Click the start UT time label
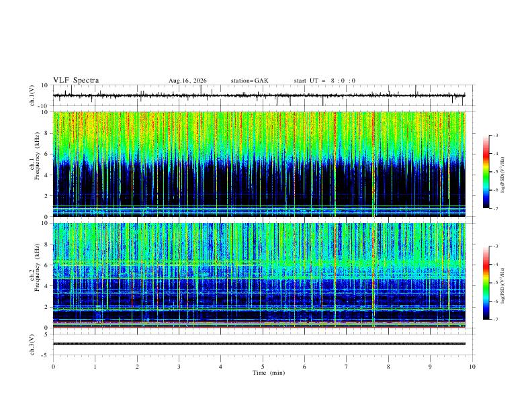Screen dimensions: 532x411 324,81
